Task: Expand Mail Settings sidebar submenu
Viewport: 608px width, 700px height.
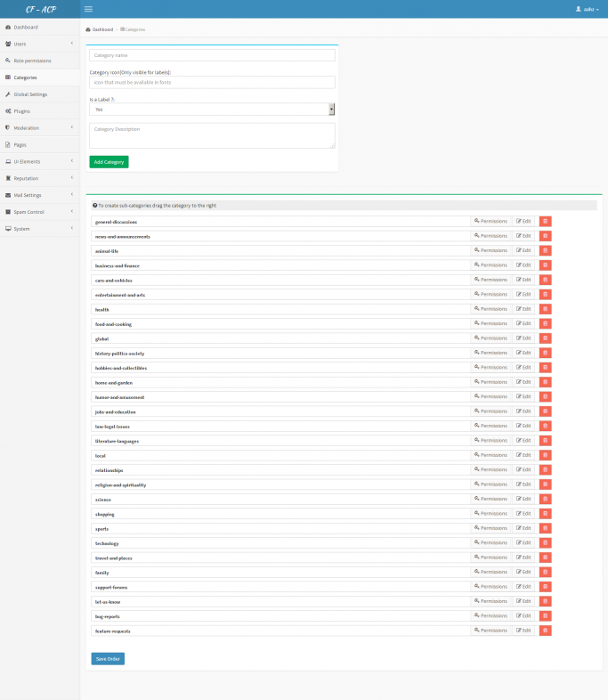Action: click(40, 195)
